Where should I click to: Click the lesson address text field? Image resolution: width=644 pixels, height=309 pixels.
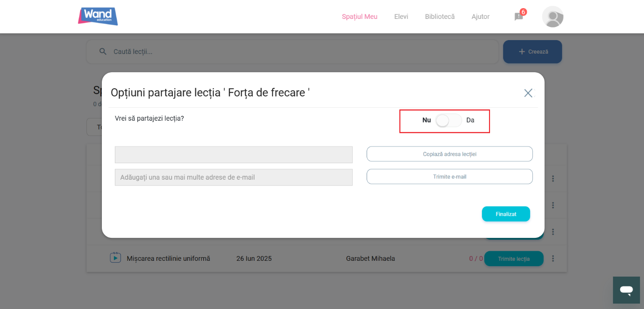(233, 154)
